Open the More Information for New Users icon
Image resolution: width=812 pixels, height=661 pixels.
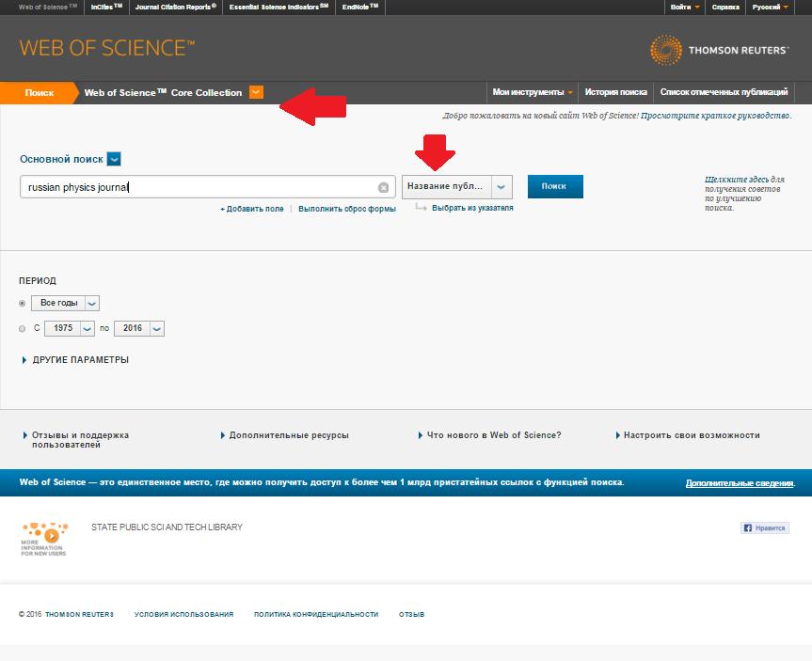[x=44, y=539]
